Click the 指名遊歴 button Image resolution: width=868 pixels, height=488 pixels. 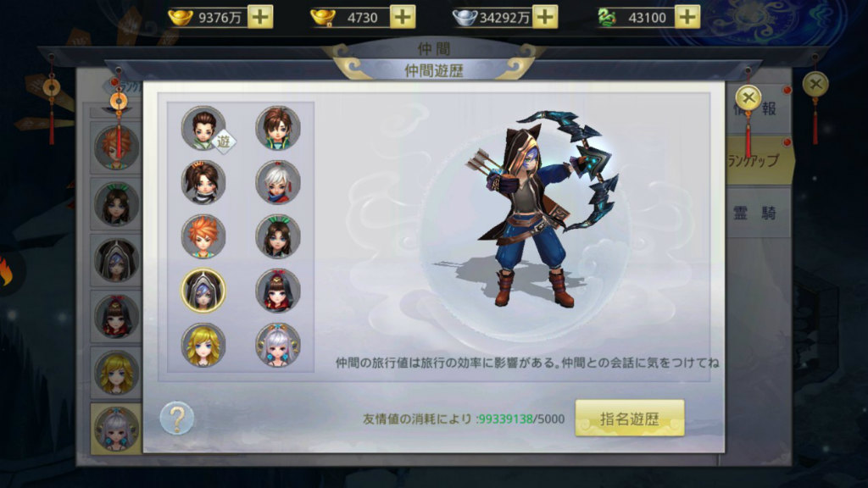click(630, 419)
